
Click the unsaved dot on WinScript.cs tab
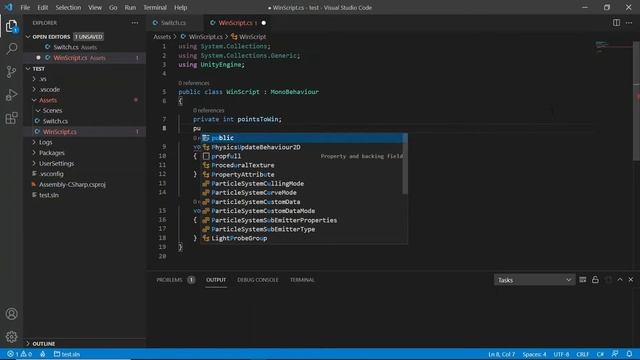(x=264, y=23)
